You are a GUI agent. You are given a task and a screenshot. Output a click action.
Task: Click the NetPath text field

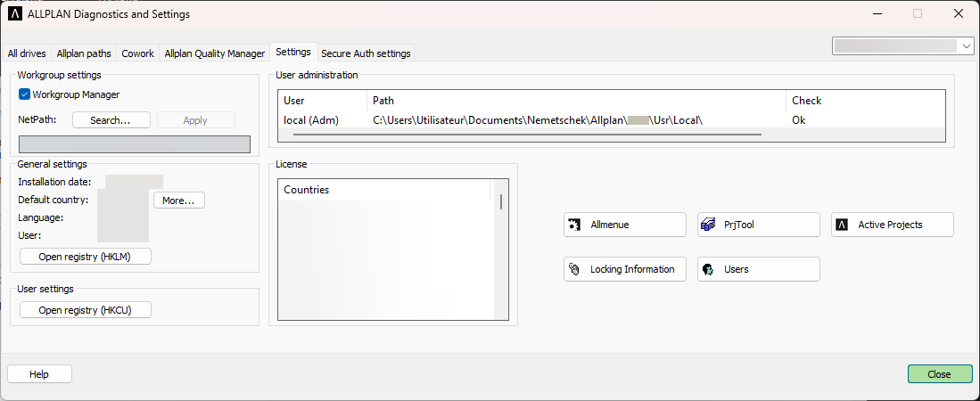[135, 144]
